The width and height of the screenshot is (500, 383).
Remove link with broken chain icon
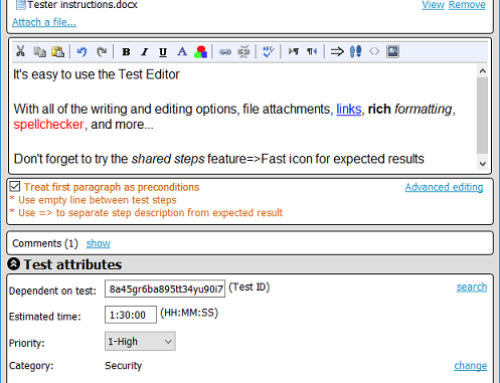click(243, 52)
